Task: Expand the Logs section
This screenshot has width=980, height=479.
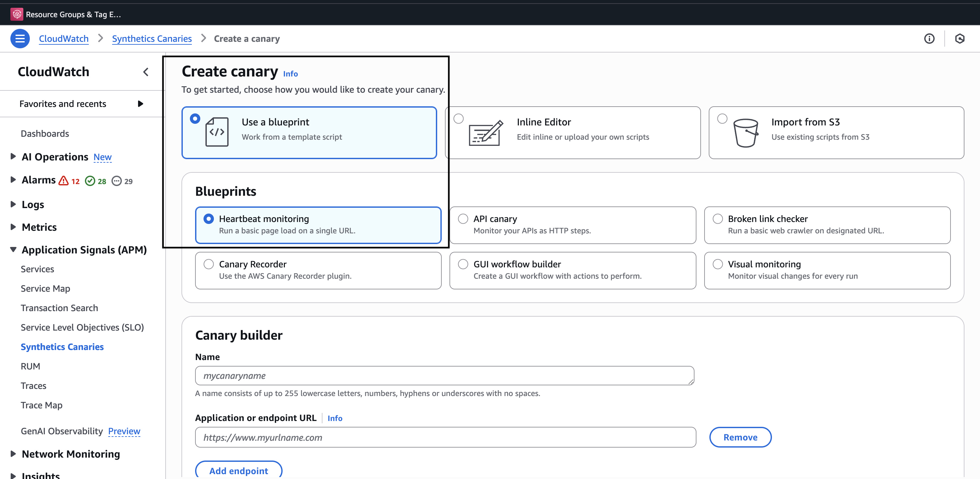Action: pos(13,204)
